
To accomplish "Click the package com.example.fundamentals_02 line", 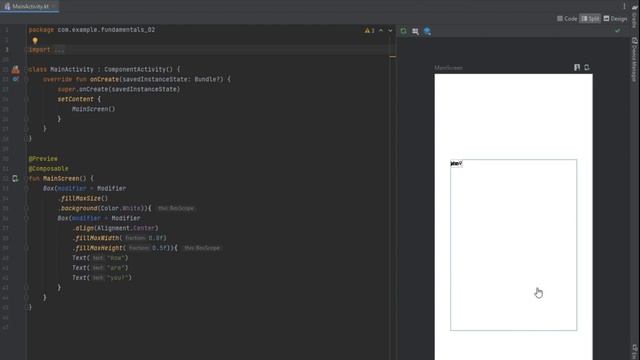I will [x=92, y=30].
